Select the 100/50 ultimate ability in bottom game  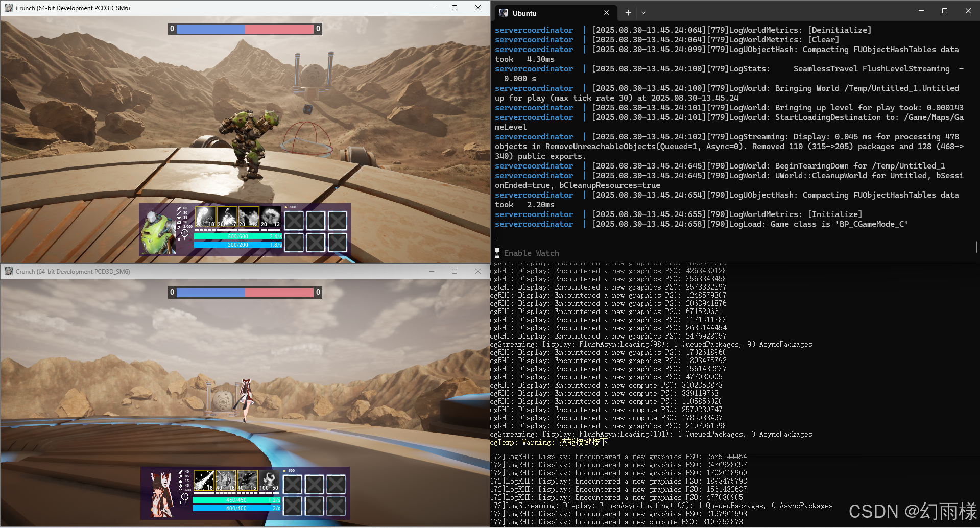269,480
